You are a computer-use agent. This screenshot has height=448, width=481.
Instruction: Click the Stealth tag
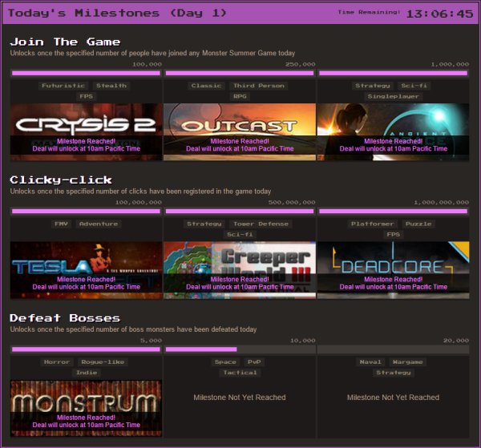(111, 86)
